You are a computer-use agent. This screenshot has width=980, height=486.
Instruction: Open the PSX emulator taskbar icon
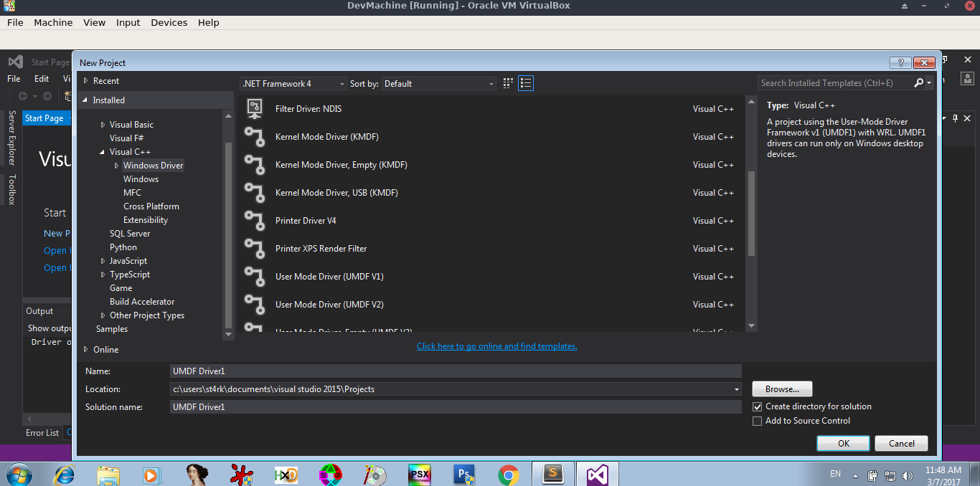click(x=419, y=475)
